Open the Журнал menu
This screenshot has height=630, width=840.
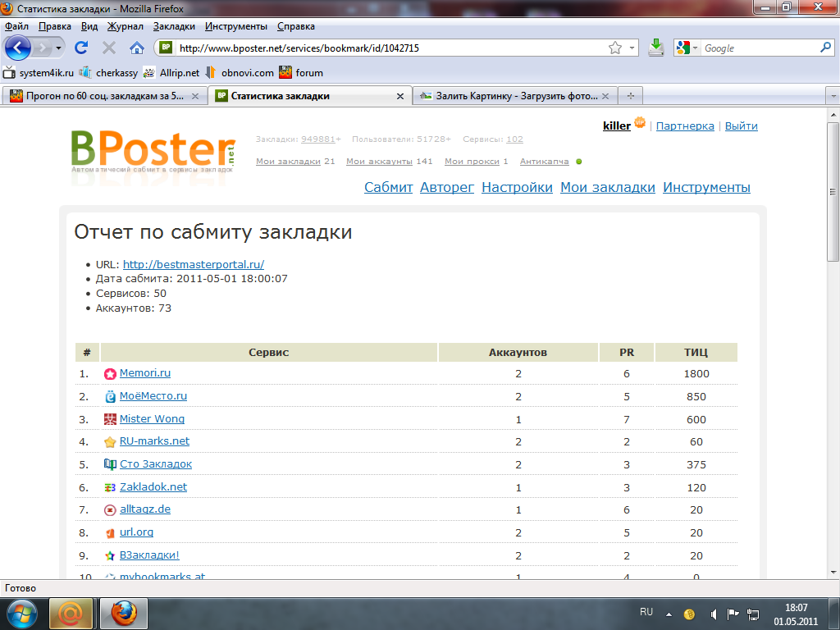(125, 26)
